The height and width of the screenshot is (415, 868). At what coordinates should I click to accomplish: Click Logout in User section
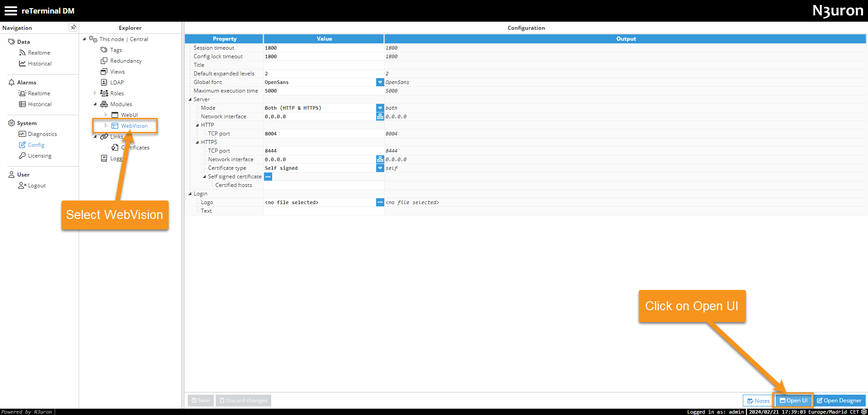click(x=37, y=186)
